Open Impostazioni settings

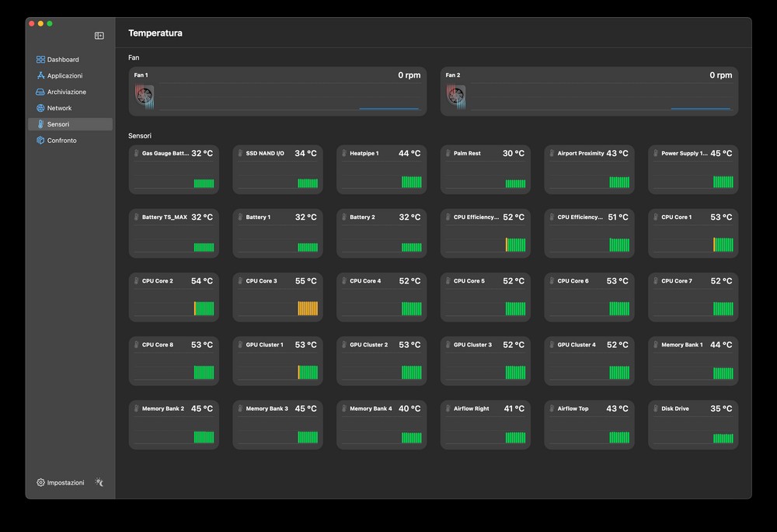pos(61,482)
